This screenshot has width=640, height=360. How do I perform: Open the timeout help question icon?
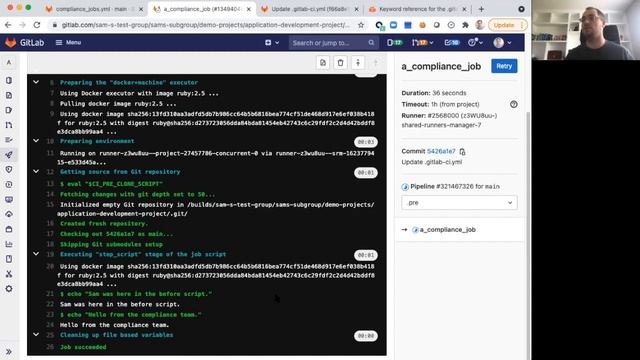click(x=513, y=104)
